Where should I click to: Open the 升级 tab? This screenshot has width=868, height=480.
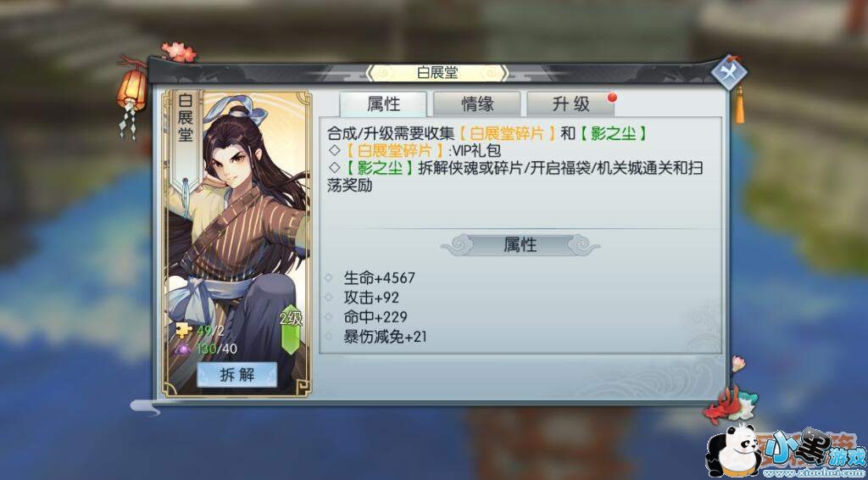click(x=570, y=104)
